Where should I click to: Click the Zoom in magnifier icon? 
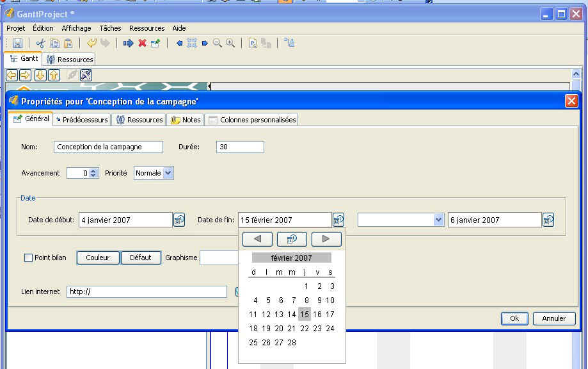coord(230,43)
